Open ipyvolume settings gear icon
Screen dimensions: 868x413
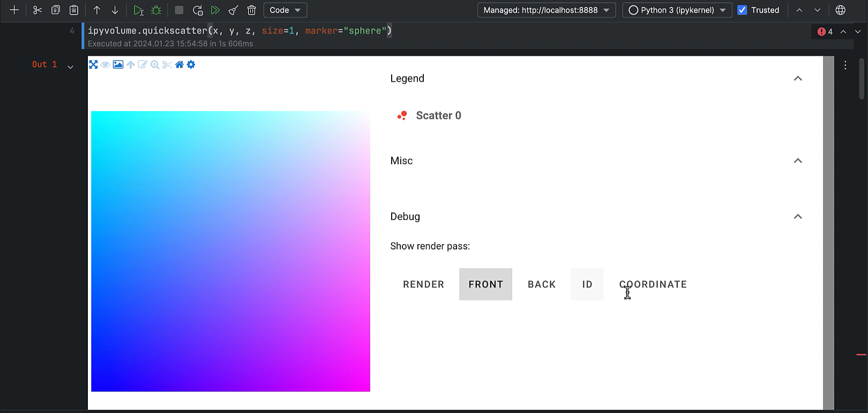(x=191, y=65)
